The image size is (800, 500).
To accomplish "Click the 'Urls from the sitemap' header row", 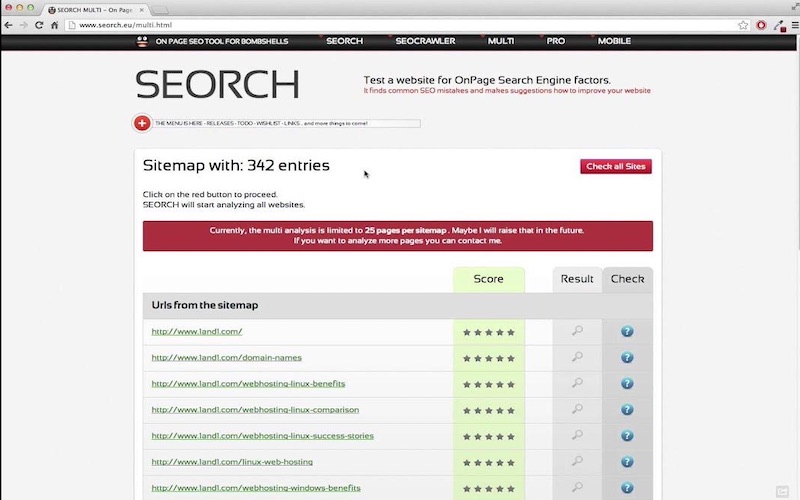I will (397, 306).
